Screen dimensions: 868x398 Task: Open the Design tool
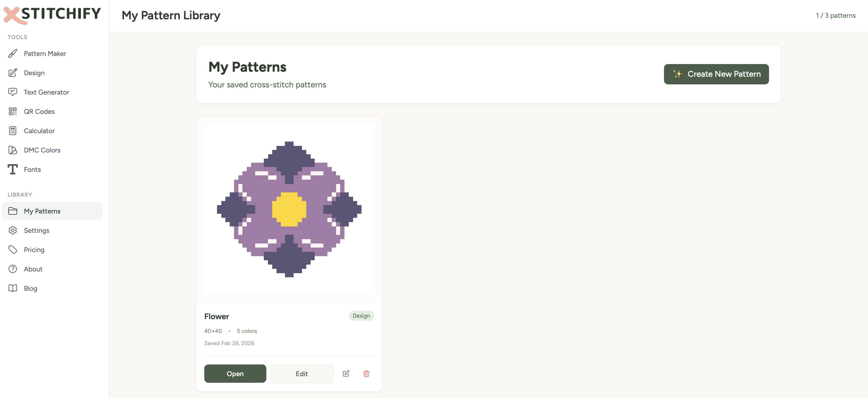(x=34, y=73)
